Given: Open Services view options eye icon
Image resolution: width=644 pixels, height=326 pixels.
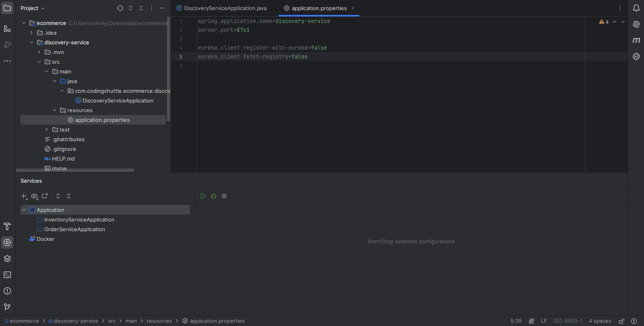Looking at the screenshot, I should pos(34,196).
